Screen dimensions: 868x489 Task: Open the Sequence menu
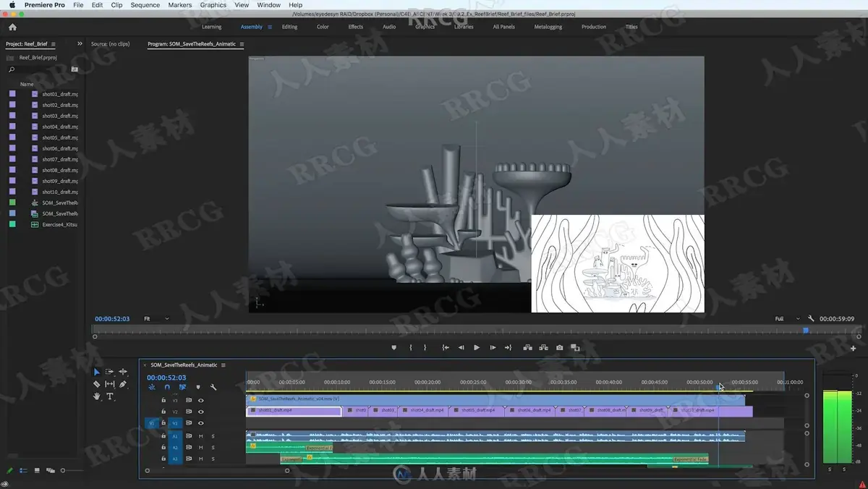pyautogui.click(x=145, y=5)
